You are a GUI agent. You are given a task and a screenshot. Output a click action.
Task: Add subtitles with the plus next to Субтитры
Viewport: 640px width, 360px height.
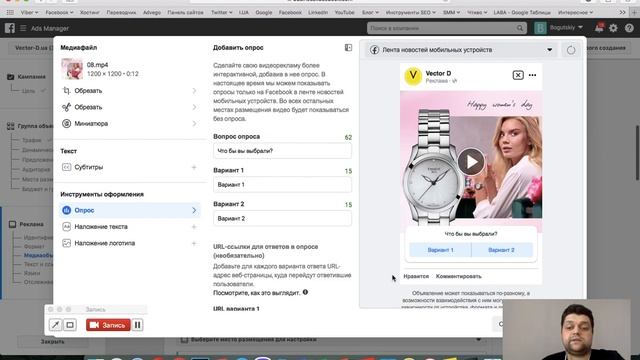194,167
